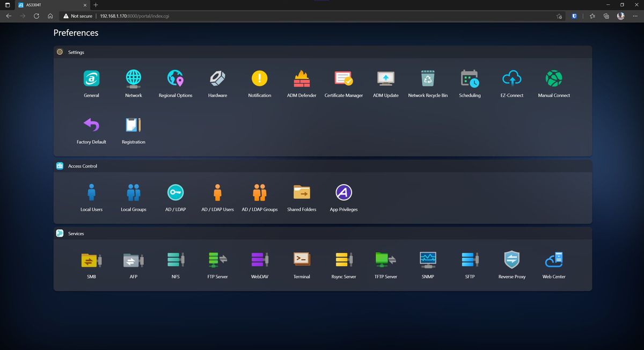This screenshot has height=350, width=644.
Task: Open FTP Server icon
Action: [217, 260]
